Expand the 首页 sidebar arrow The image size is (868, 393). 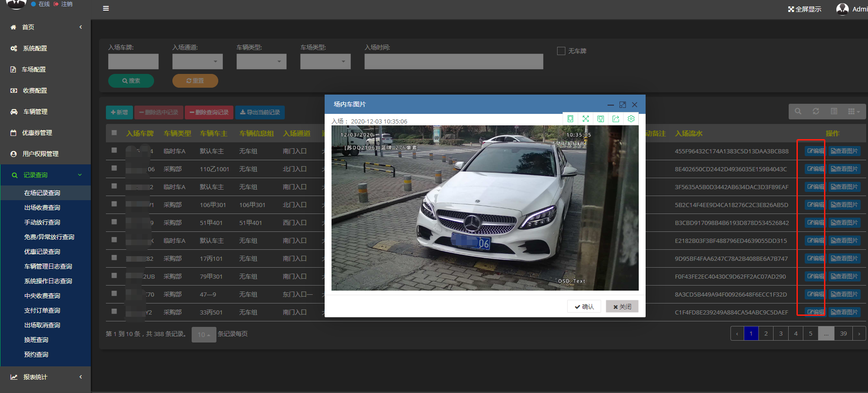[81, 27]
